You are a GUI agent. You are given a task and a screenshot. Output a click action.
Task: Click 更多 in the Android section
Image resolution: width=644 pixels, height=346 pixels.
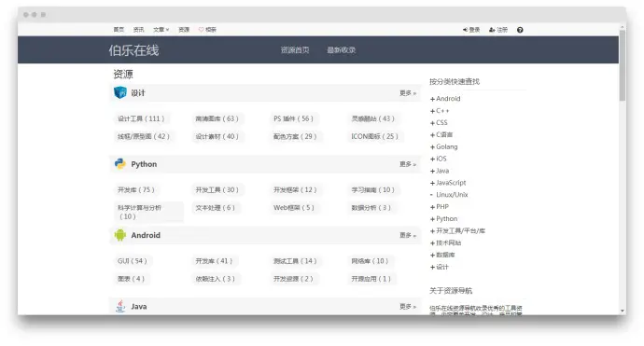[x=408, y=235]
